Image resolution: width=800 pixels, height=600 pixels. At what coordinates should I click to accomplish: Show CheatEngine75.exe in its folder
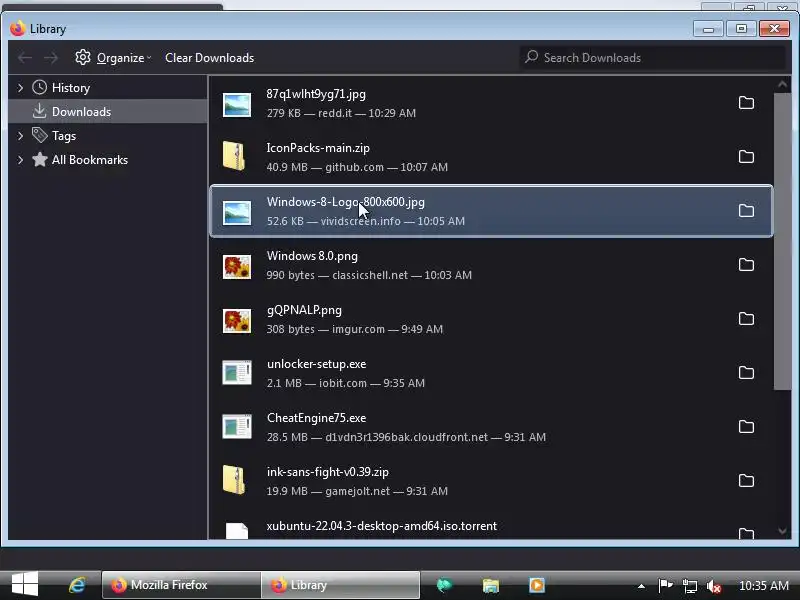pyautogui.click(x=746, y=427)
